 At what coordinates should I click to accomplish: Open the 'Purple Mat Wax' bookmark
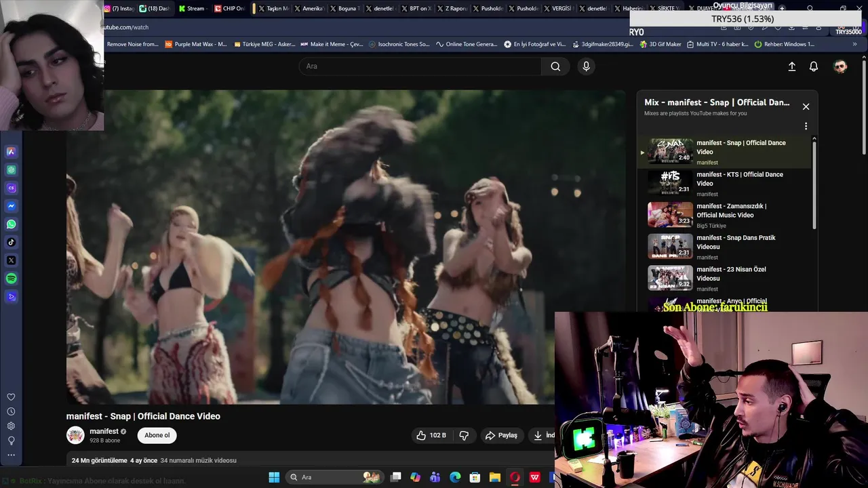click(196, 44)
